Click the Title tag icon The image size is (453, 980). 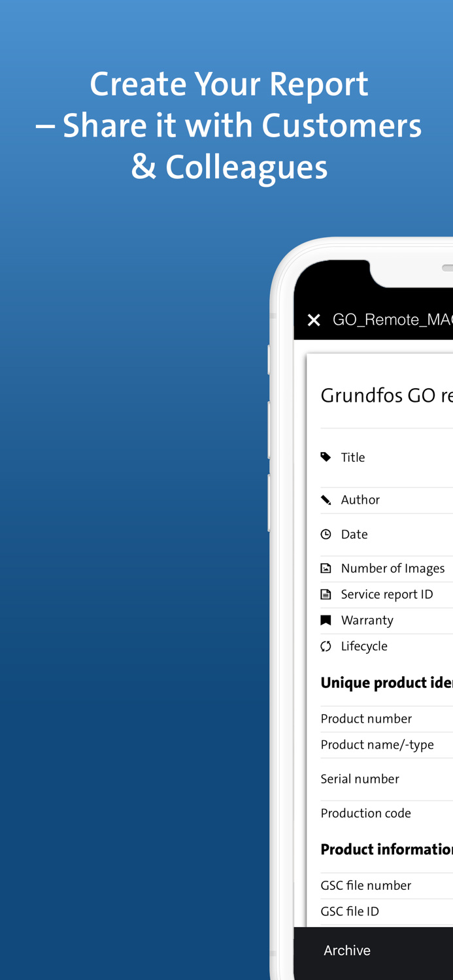[x=326, y=457]
